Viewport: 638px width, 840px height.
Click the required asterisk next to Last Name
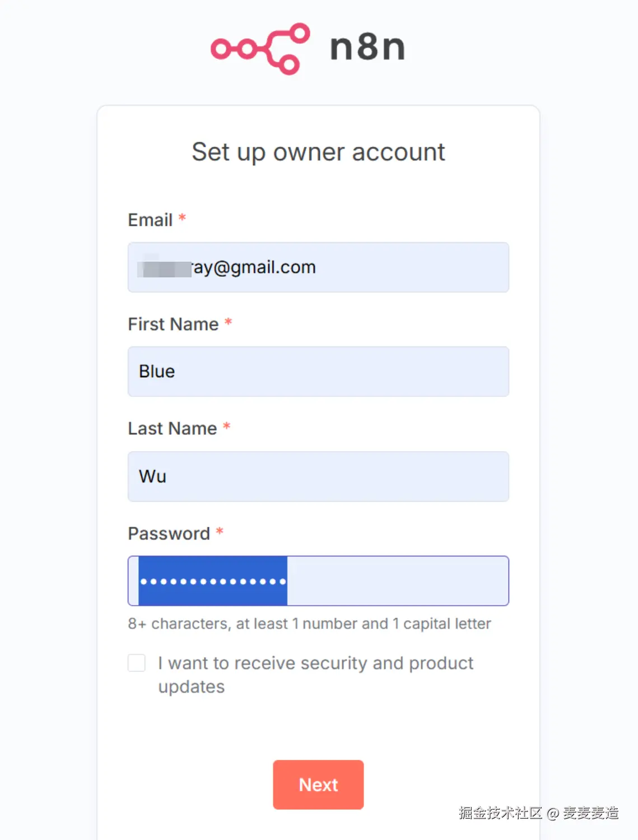226,426
